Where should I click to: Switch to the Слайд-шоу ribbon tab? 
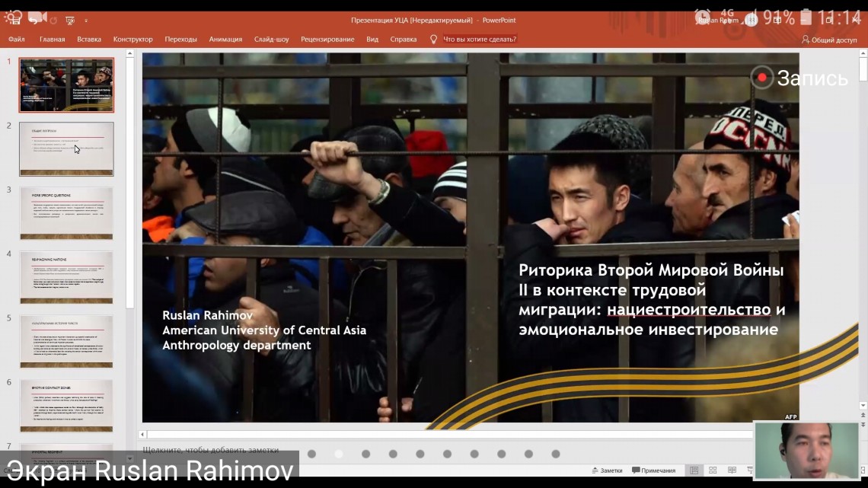tap(271, 40)
